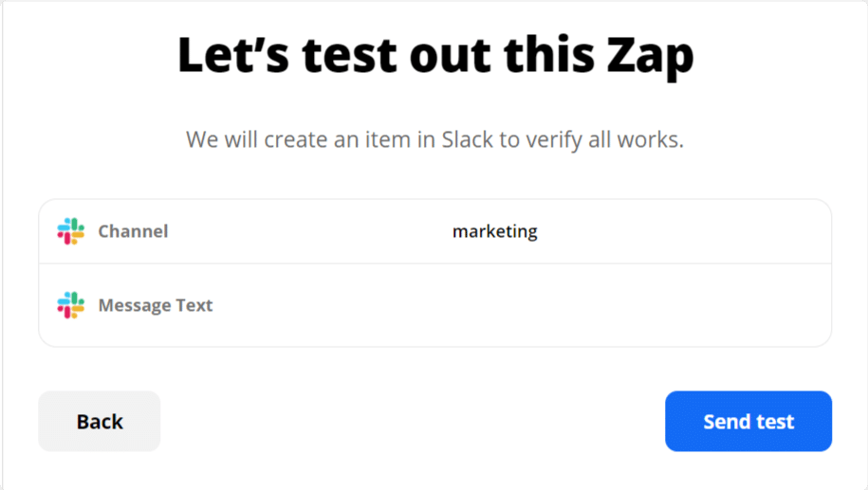This screenshot has height=490, width=868.
Task: Click the Slack icon beside Message Text
Action: (x=70, y=305)
